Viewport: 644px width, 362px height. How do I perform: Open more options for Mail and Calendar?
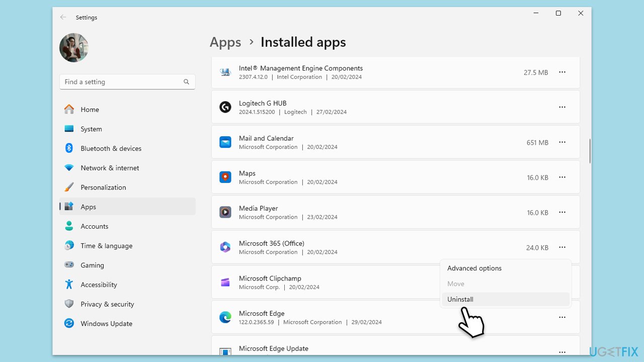[x=562, y=142]
